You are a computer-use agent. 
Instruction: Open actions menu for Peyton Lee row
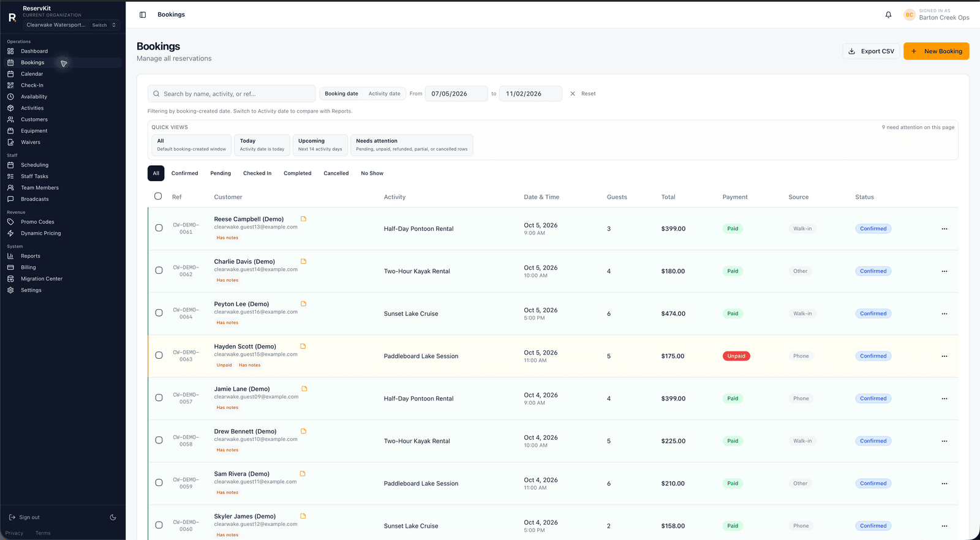pyautogui.click(x=944, y=313)
